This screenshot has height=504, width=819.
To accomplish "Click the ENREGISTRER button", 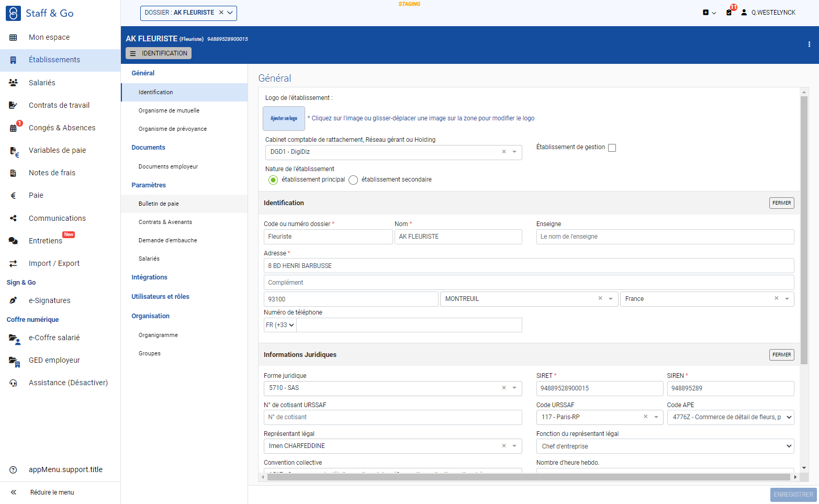I will coord(793,495).
